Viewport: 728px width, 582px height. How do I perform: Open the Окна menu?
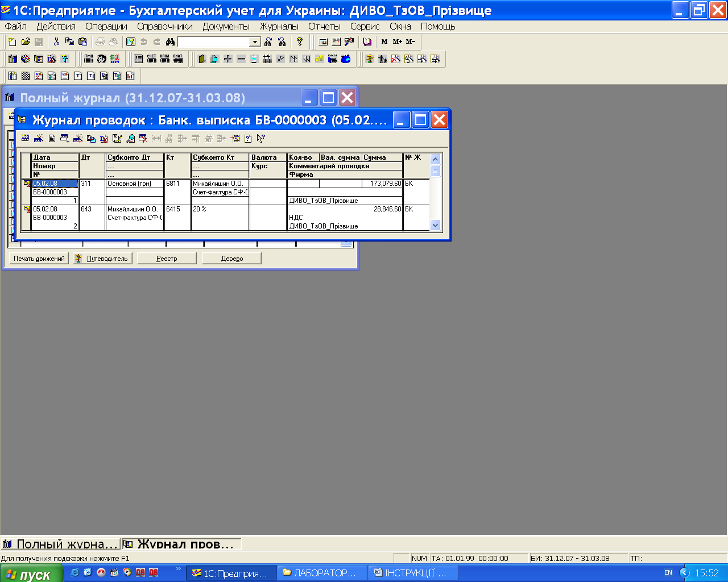click(400, 26)
